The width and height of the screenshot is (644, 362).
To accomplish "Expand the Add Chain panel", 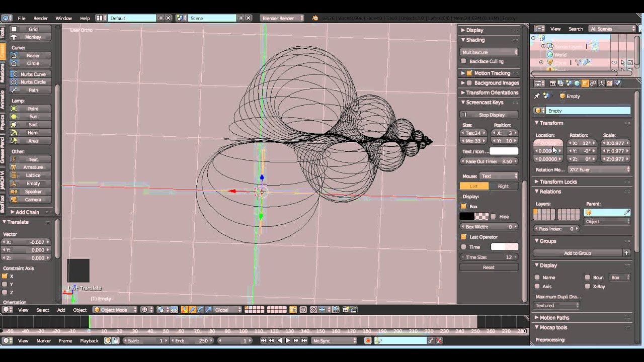I will pyautogui.click(x=27, y=212).
